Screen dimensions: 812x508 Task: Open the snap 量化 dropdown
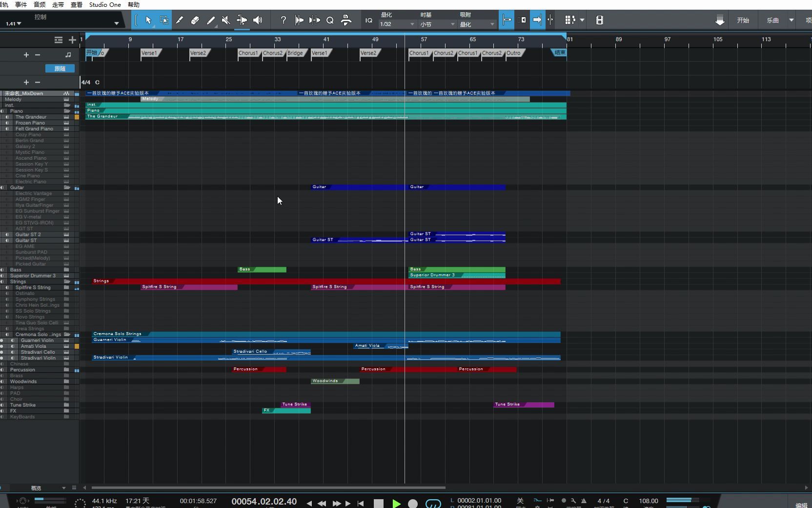[477, 24]
